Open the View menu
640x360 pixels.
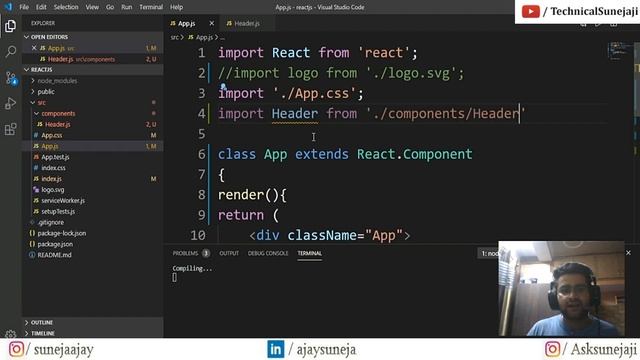92,7
